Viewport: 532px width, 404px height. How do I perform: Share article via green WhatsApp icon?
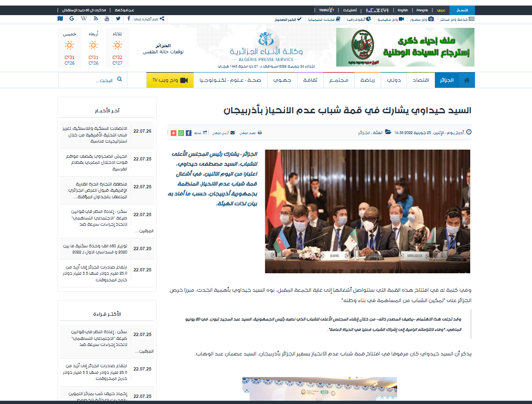tap(181, 133)
